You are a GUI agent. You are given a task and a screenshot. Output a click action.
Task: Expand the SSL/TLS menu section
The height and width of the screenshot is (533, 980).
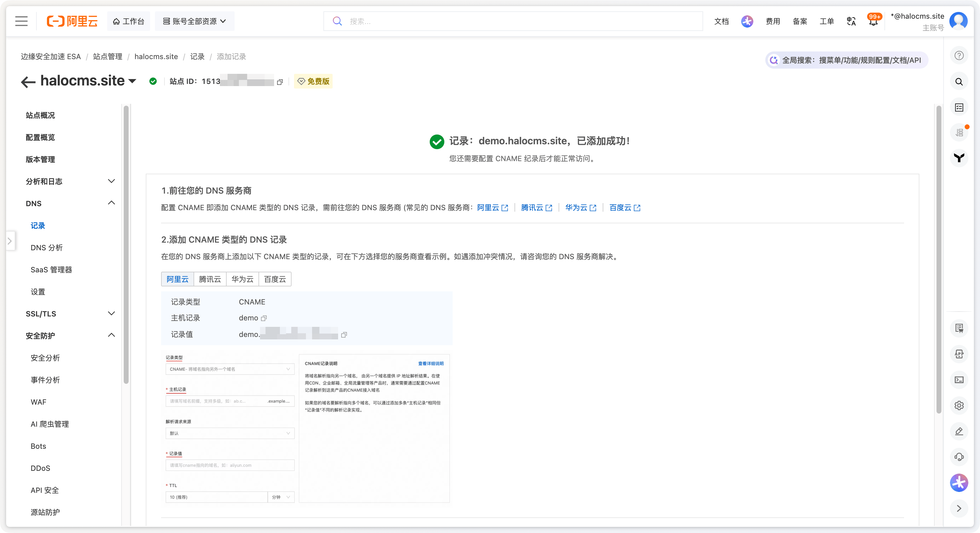point(111,313)
